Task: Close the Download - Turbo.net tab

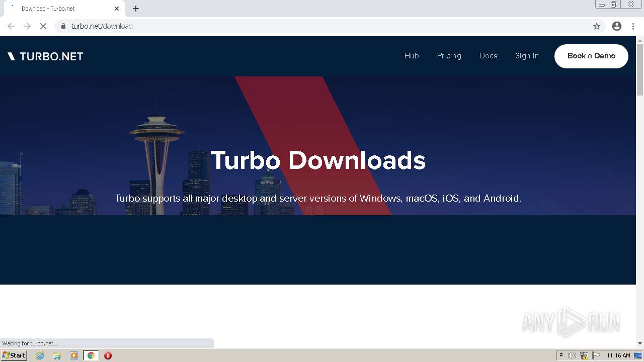Action: [x=117, y=9]
